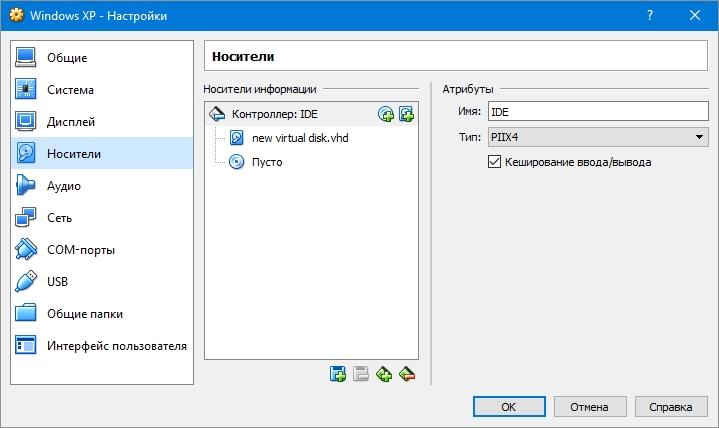Click the serial connector icon next to COM-порты
Image resolution: width=719 pixels, height=428 pixels.
(25, 250)
